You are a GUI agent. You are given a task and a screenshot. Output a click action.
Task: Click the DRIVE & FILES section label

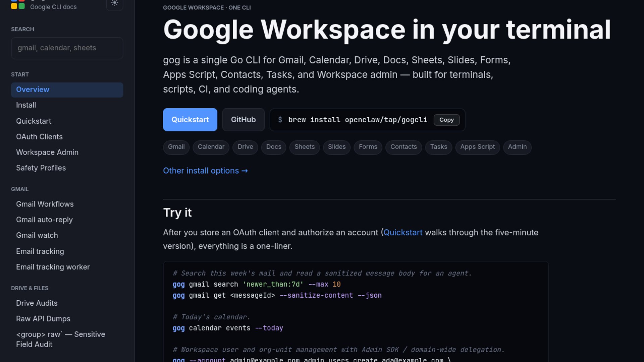pyautogui.click(x=30, y=288)
